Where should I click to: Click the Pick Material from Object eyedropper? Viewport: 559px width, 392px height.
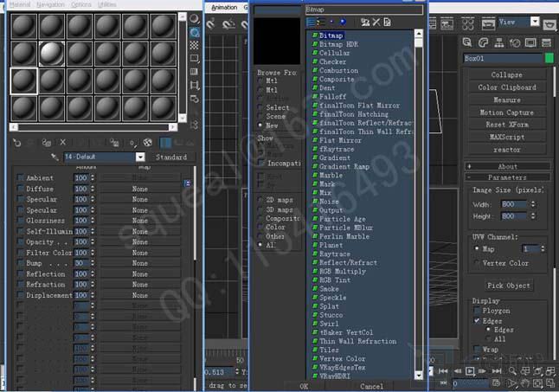55,157
